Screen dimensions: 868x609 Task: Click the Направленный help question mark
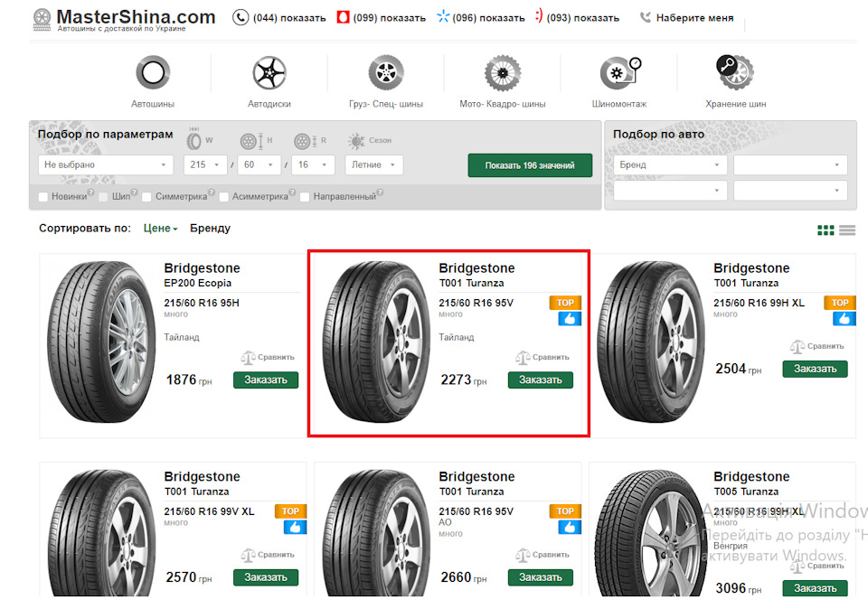[x=380, y=192]
